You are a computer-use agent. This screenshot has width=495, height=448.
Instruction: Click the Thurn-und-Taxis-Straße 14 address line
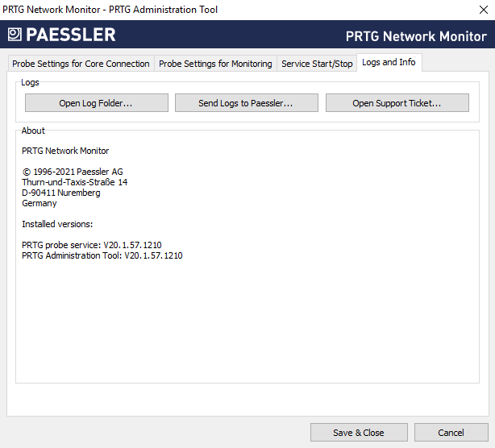tap(74, 182)
